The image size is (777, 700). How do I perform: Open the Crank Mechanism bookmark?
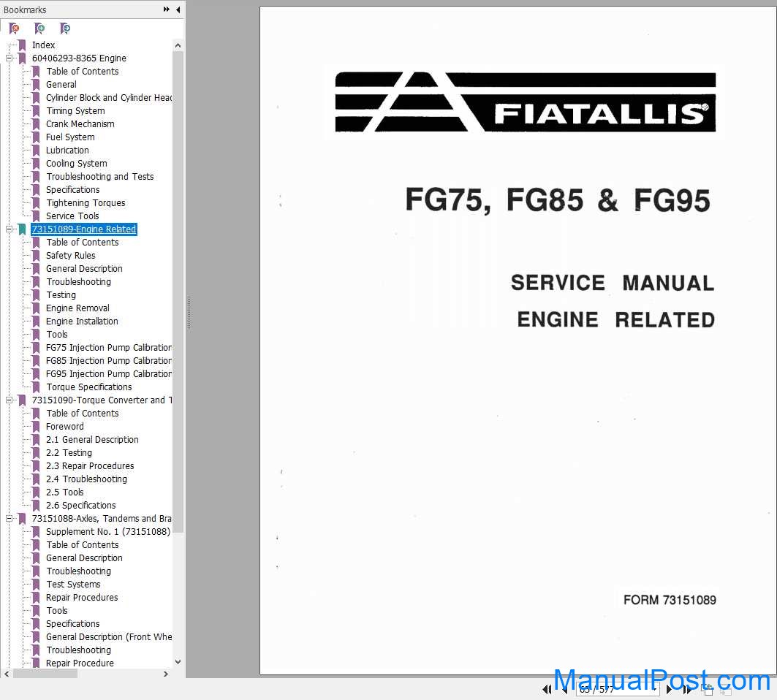[x=80, y=123]
